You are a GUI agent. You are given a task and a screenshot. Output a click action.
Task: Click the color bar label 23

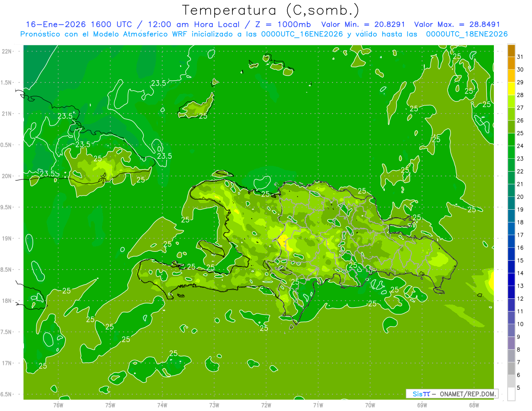coord(520,159)
